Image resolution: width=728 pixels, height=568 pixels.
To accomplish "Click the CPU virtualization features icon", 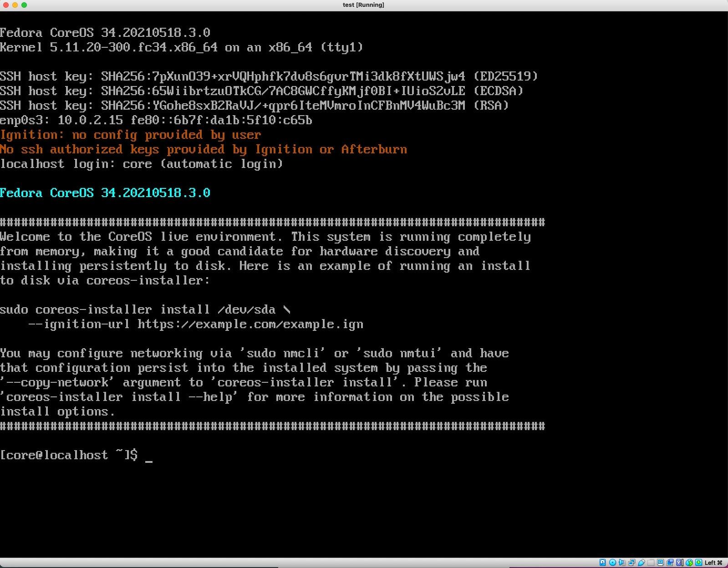I will pos(679,563).
